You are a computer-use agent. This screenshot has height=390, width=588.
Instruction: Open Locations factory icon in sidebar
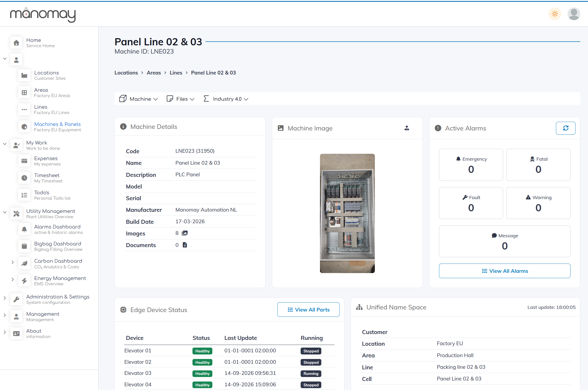pyautogui.click(x=24, y=75)
